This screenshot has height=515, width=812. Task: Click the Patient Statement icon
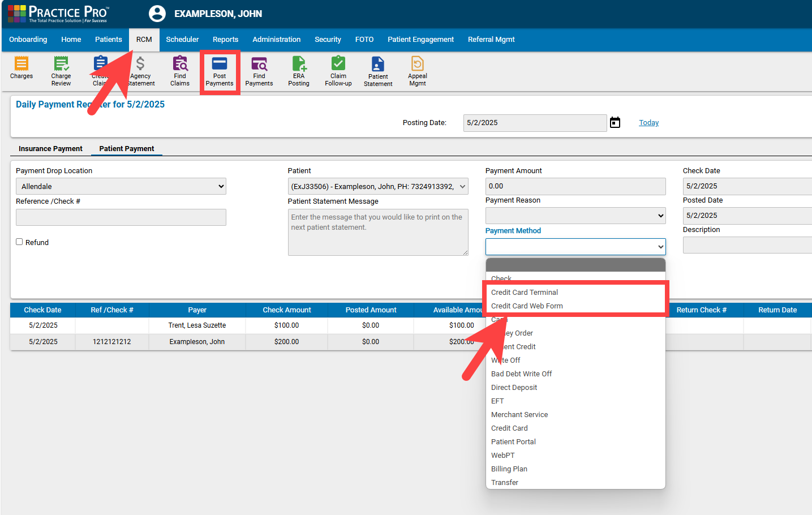click(377, 70)
